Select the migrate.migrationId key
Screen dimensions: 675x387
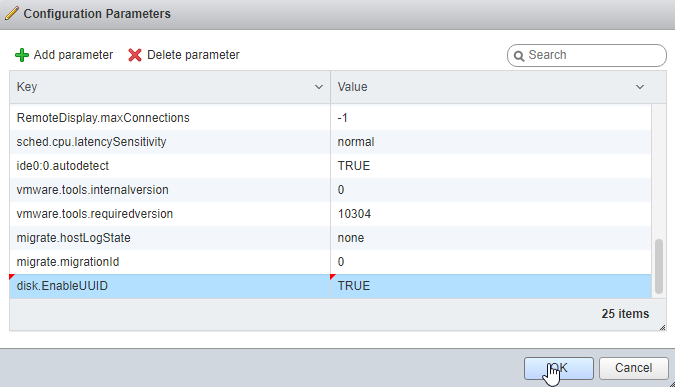point(68,262)
